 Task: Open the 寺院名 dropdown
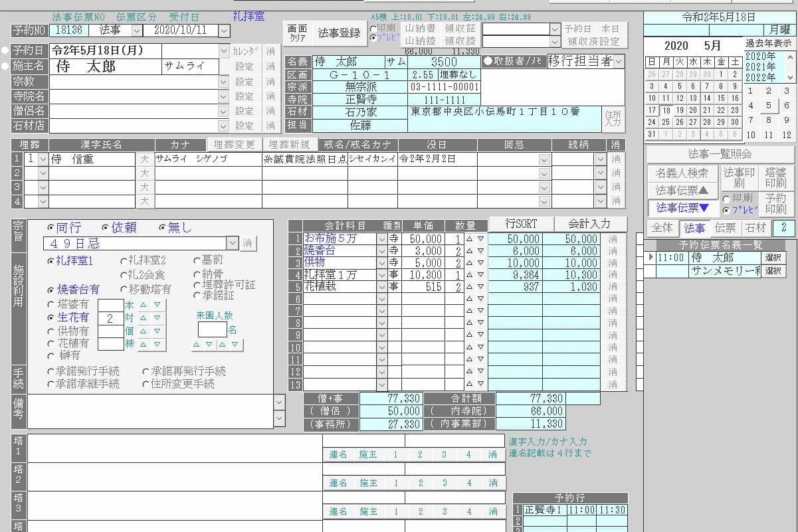(x=224, y=96)
